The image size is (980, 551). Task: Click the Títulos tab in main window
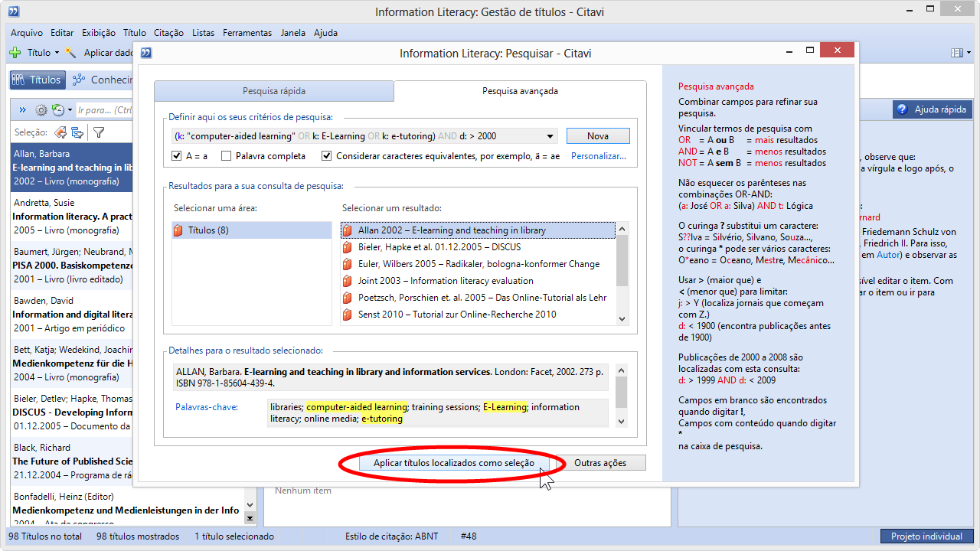[x=37, y=80]
